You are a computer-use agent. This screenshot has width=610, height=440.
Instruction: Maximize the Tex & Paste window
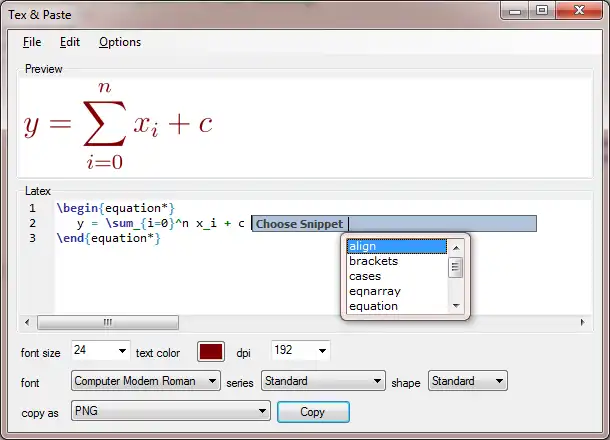pos(542,11)
